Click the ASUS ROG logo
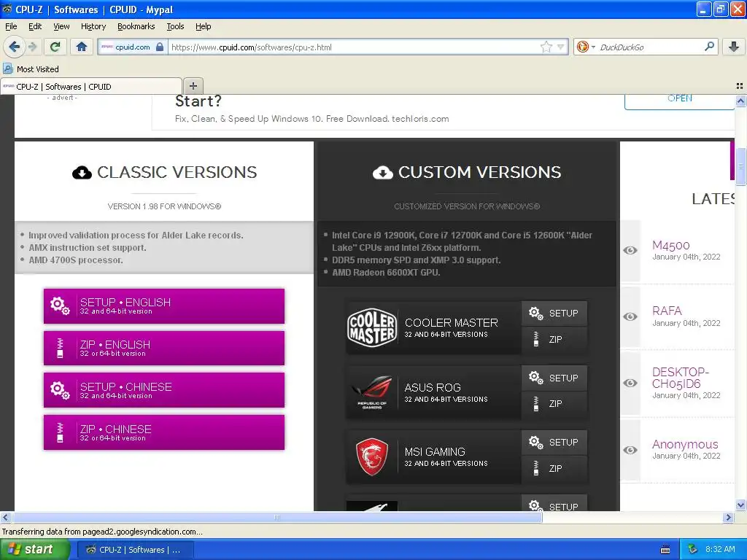Viewport: 747px width, 560px height. (x=371, y=392)
